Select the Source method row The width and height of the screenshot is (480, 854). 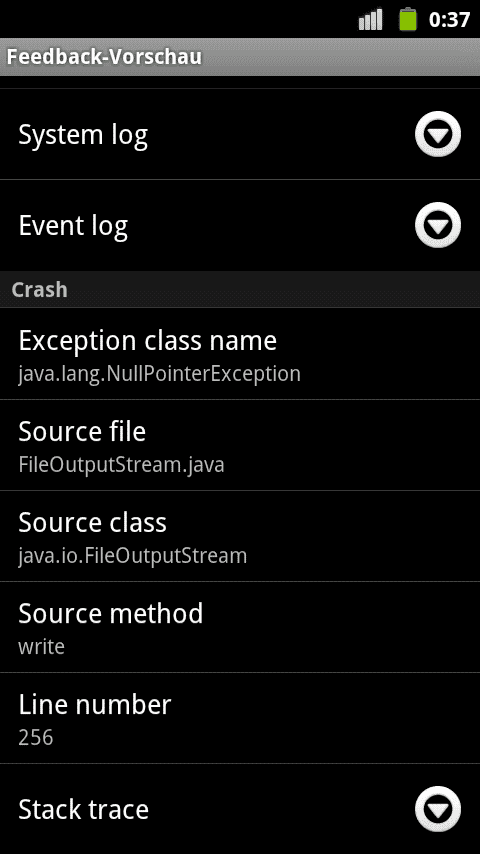point(240,627)
